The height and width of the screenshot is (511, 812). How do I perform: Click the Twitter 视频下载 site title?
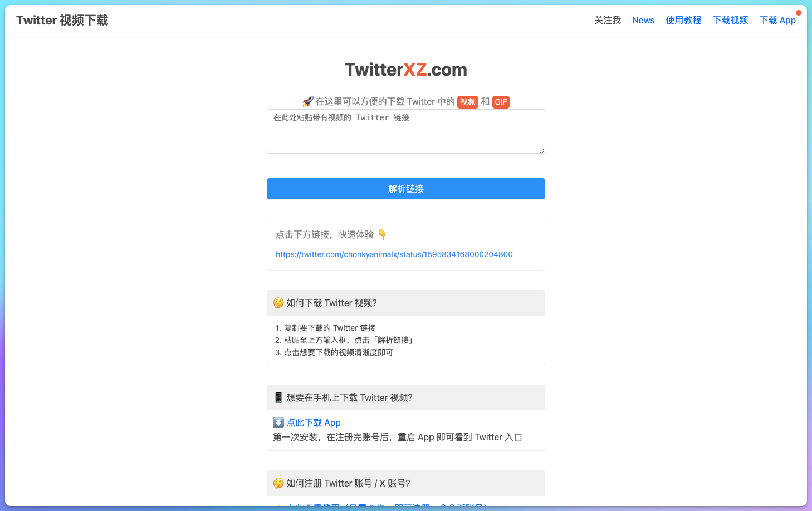[x=62, y=21]
